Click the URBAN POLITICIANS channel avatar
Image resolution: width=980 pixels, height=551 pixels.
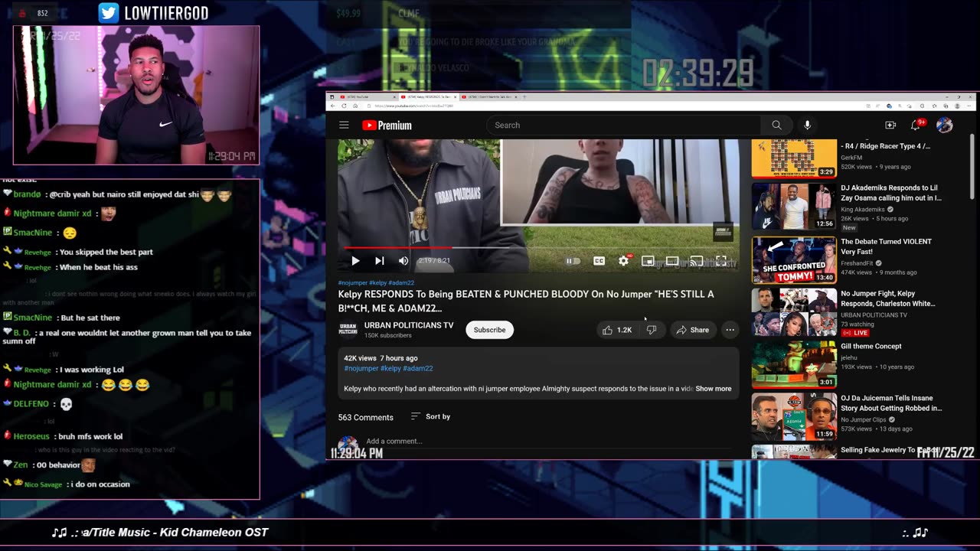point(348,329)
